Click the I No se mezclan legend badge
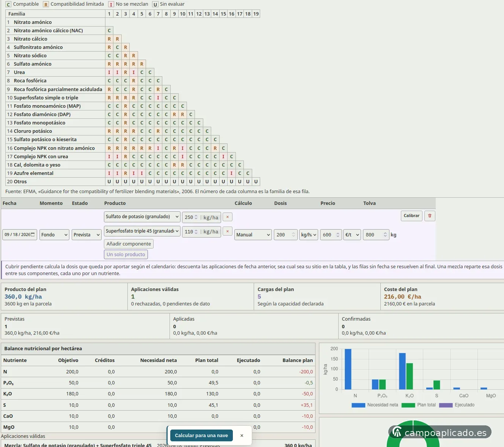504x447 pixels. (x=111, y=4)
